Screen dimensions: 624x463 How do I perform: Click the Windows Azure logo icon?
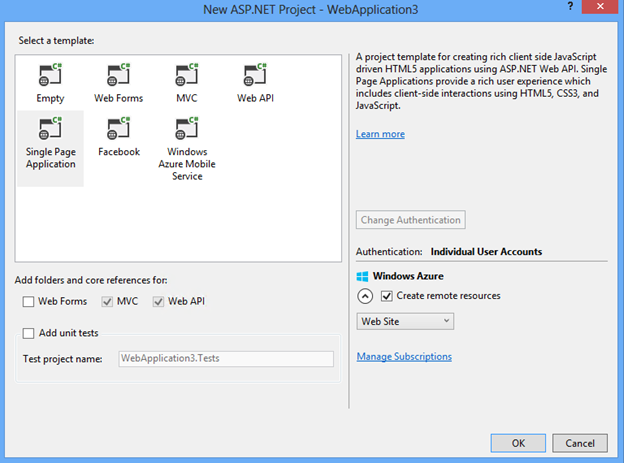tap(362, 276)
